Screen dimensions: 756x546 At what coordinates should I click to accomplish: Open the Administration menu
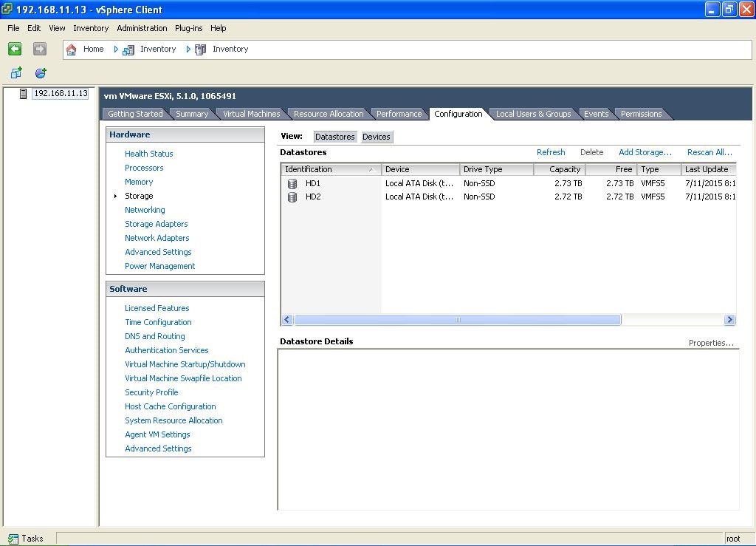(142, 28)
